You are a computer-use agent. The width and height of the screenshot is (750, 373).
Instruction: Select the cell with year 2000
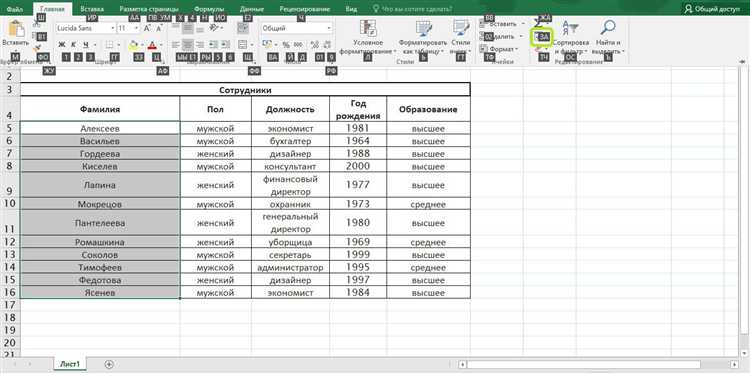tap(358, 166)
